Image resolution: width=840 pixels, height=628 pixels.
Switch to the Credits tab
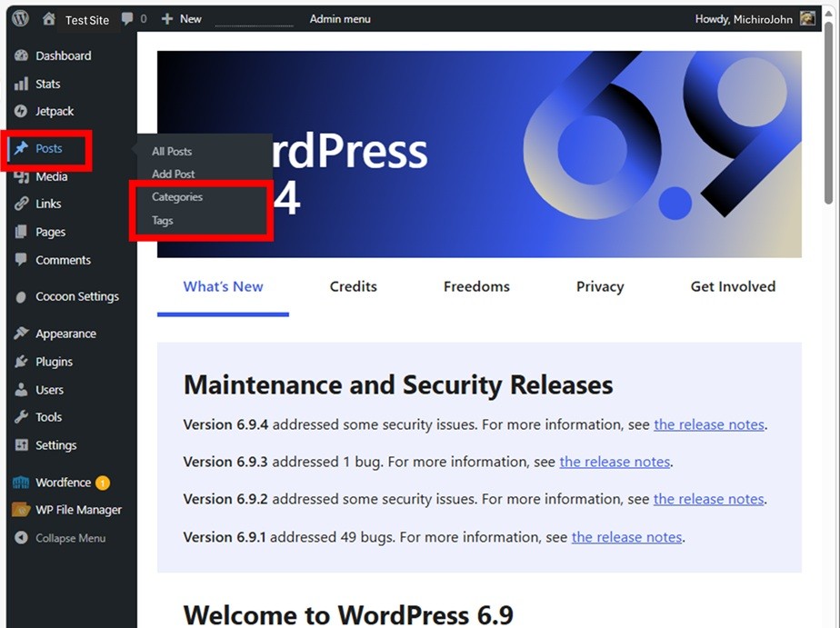(x=353, y=286)
